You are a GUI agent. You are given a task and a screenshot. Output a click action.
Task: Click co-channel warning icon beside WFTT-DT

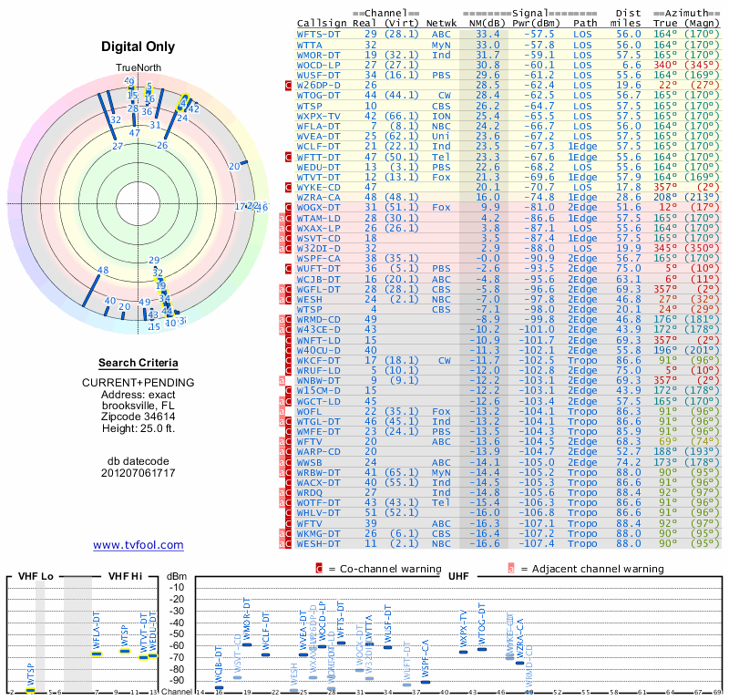pyautogui.click(x=288, y=156)
